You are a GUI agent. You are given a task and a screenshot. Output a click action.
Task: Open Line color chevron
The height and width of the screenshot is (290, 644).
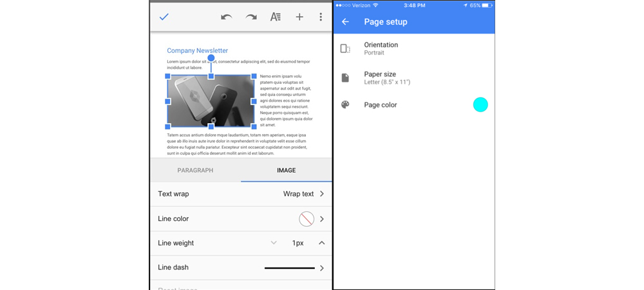322,219
